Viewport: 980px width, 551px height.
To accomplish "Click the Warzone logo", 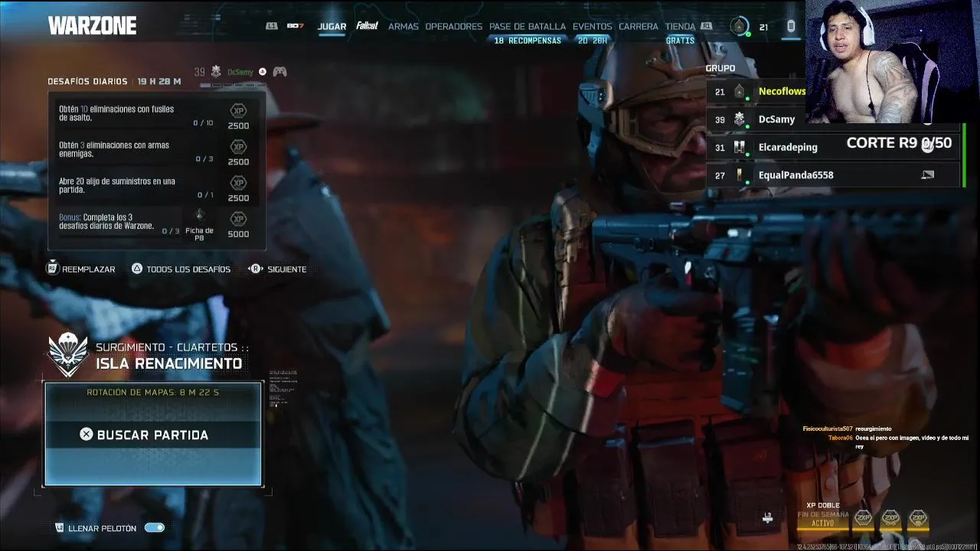I will click(x=92, y=26).
